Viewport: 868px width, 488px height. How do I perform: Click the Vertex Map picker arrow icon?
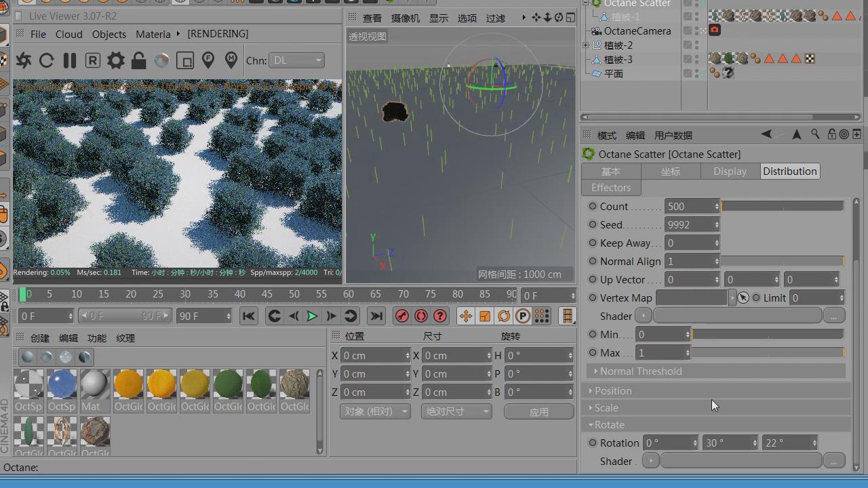(x=743, y=298)
